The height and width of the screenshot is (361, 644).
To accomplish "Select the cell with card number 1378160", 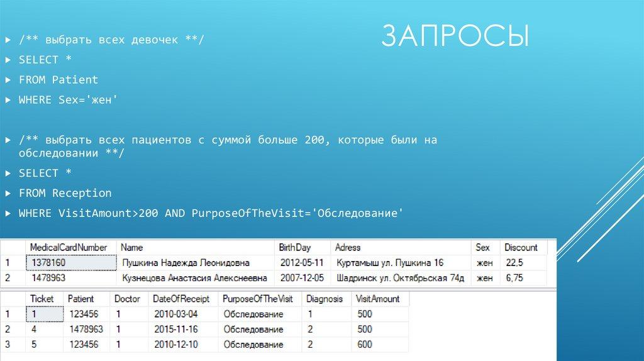I will [69, 262].
